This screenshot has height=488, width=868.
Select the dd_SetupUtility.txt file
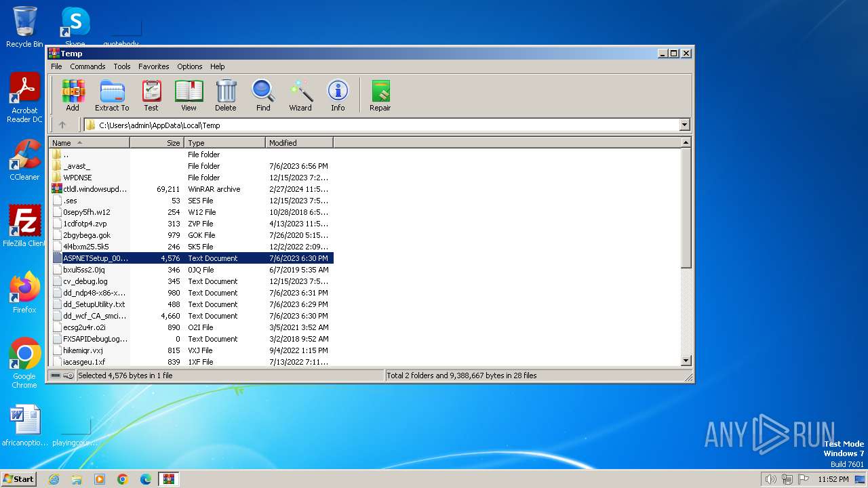[x=191, y=304]
